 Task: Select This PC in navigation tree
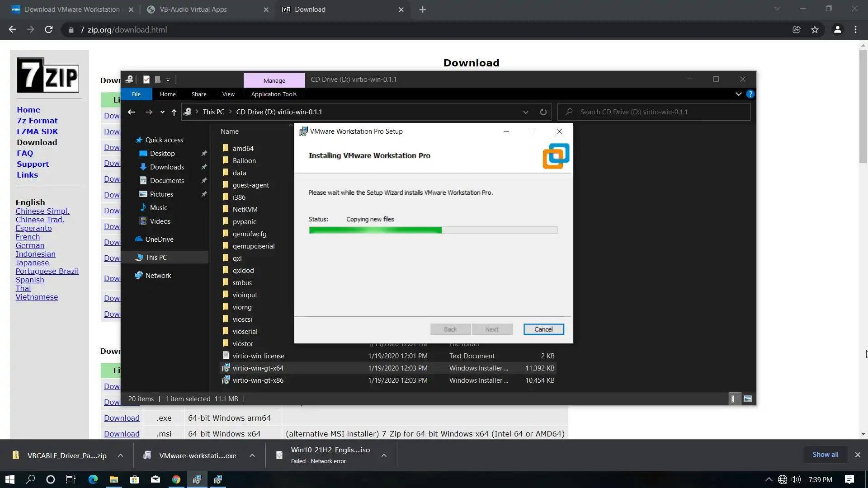[156, 257]
